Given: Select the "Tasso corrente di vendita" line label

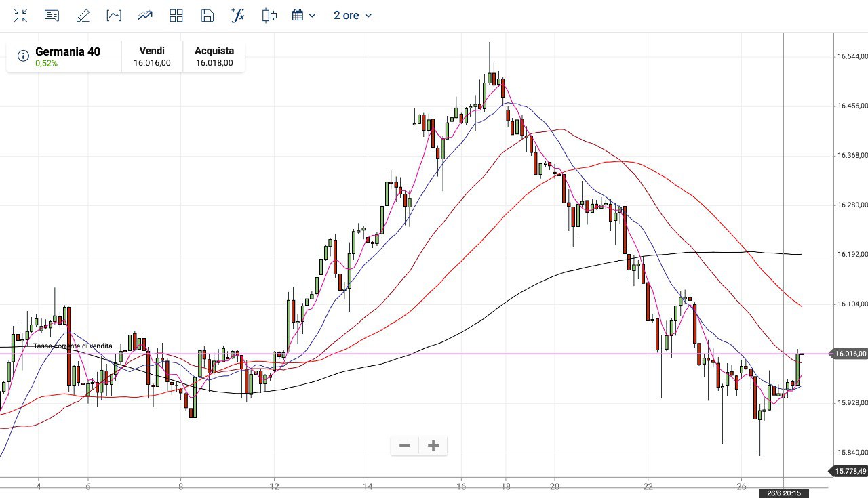Looking at the screenshot, I should [73, 346].
